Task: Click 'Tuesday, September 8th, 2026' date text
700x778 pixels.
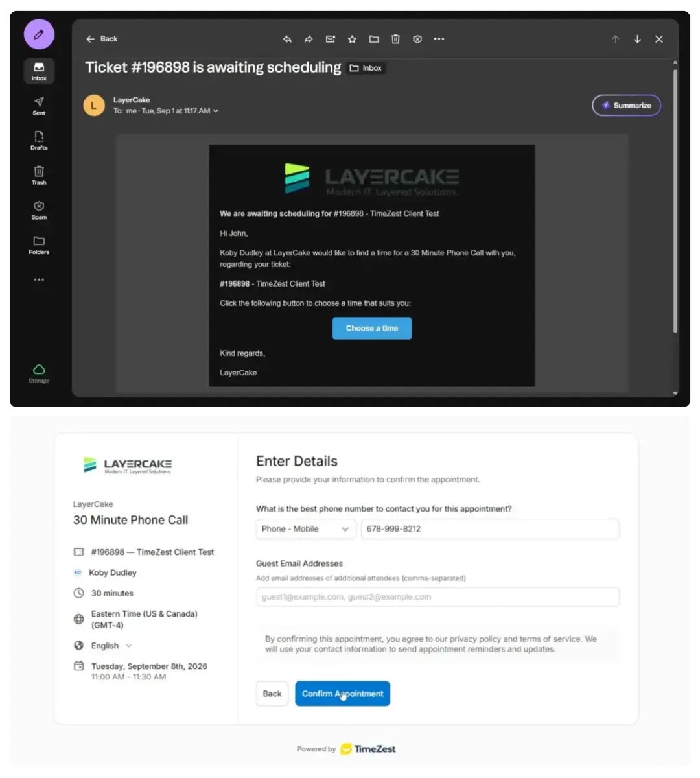Action: pos(149,666)
